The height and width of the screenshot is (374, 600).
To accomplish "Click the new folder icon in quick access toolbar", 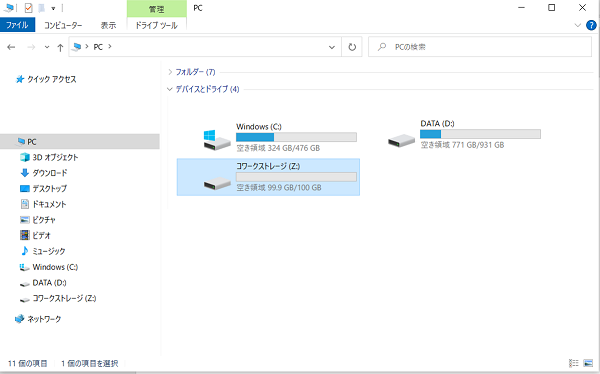I will click(41, 8).
